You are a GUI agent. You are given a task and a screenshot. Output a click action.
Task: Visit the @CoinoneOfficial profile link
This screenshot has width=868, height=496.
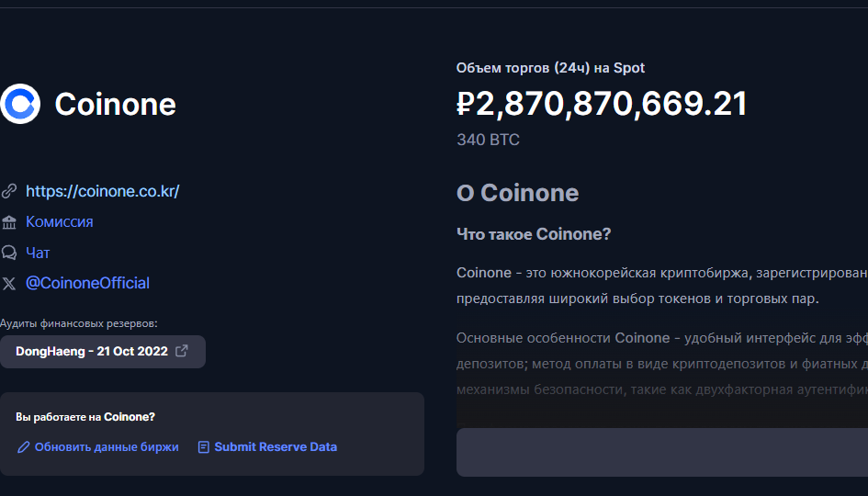click(x=87, y=283)
